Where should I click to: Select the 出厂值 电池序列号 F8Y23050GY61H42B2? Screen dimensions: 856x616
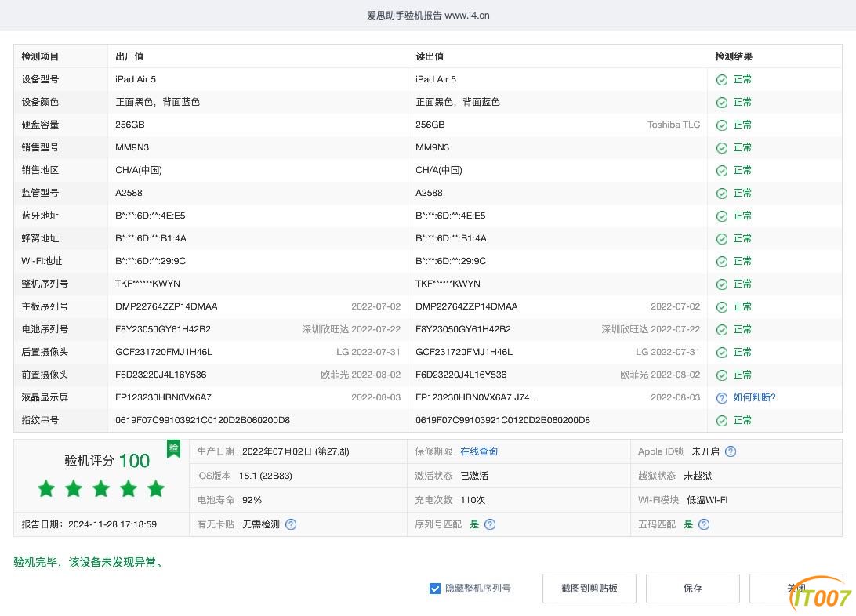click(163, 329)
